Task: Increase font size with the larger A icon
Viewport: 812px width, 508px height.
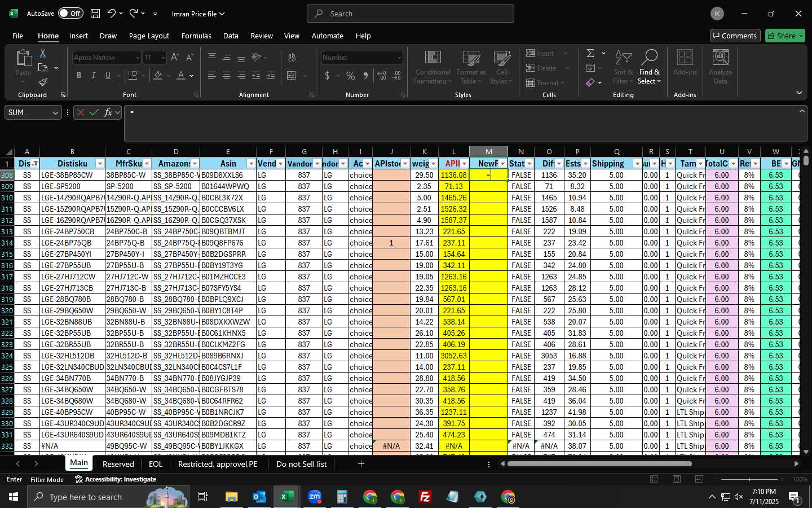Action: [175, 58]
